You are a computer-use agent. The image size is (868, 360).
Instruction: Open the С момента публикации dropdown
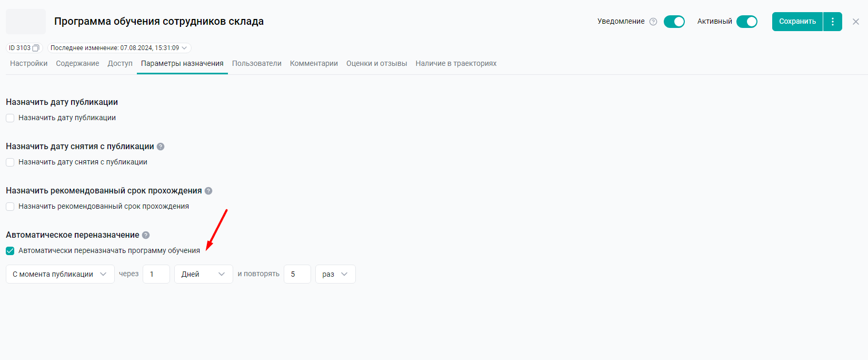click(60, 274)
